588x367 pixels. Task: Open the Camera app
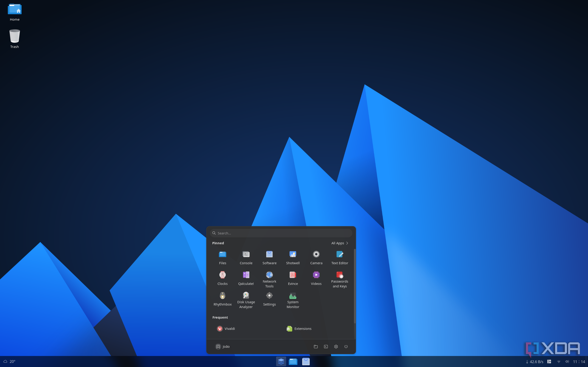(316, 257)
